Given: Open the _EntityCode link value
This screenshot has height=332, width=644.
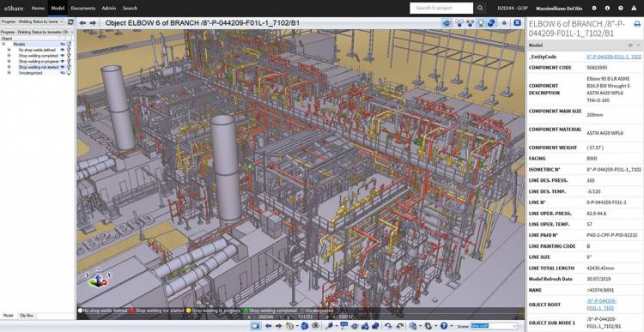Looking at the screenshot, I should 614,57.
